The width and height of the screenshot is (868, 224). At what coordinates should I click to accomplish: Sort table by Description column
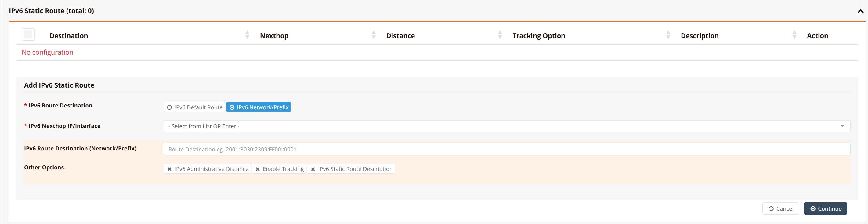click(x=794, y=35)
